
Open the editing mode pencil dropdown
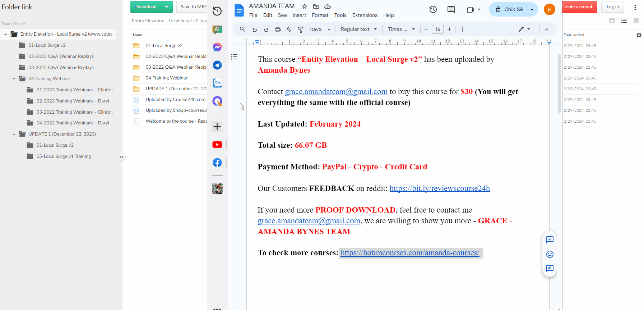(x=524, y=29)
